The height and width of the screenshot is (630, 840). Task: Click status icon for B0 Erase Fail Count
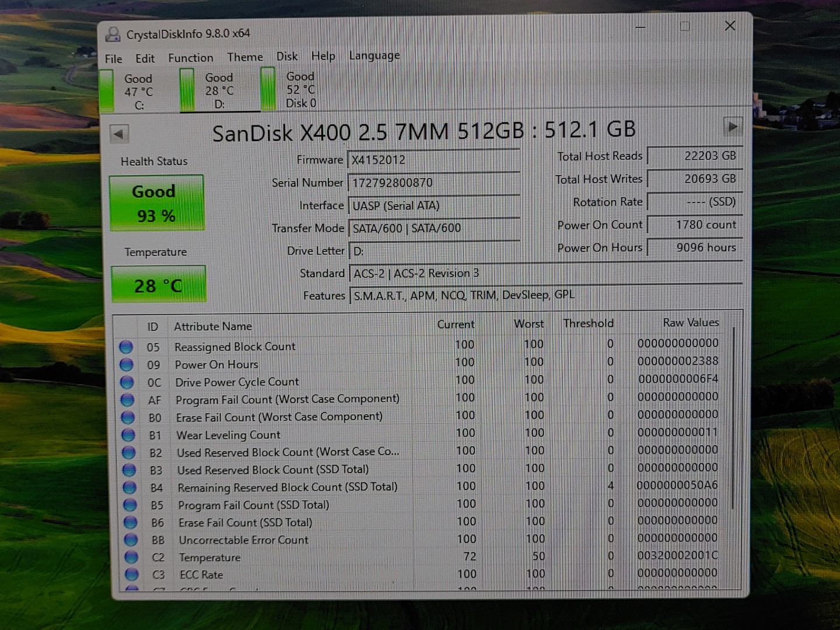128,418
